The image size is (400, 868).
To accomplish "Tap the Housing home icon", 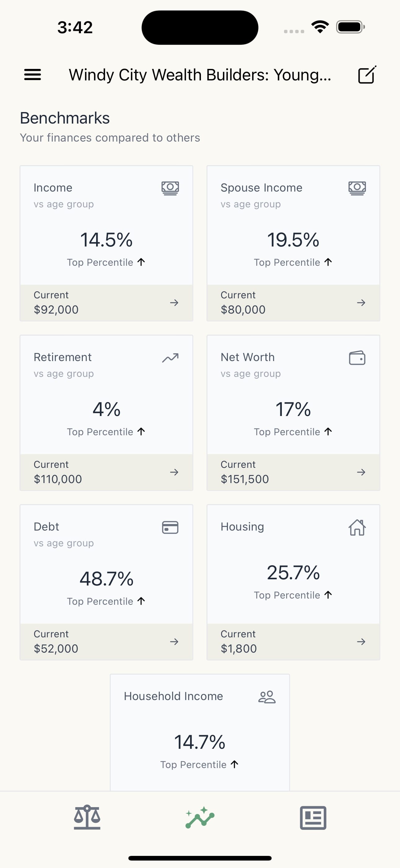I will coord(357,527).
